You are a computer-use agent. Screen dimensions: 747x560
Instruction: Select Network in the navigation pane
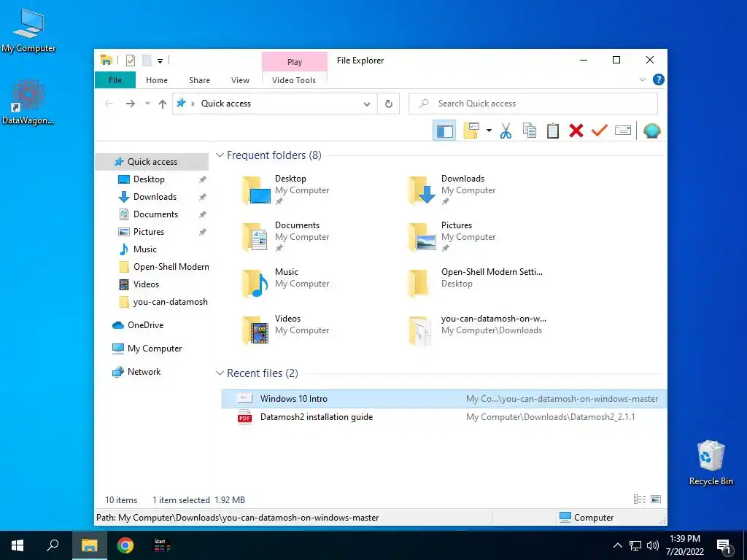[x=144, y=371]
